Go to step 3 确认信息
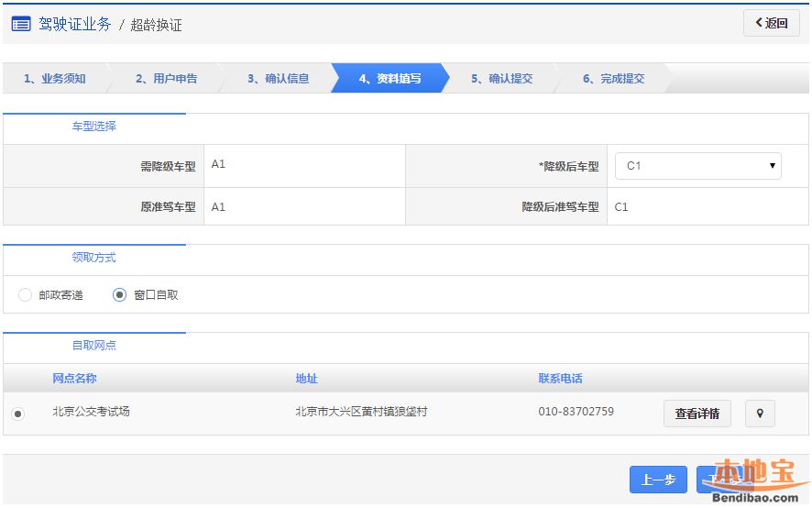812x508 pixels. 278,79
